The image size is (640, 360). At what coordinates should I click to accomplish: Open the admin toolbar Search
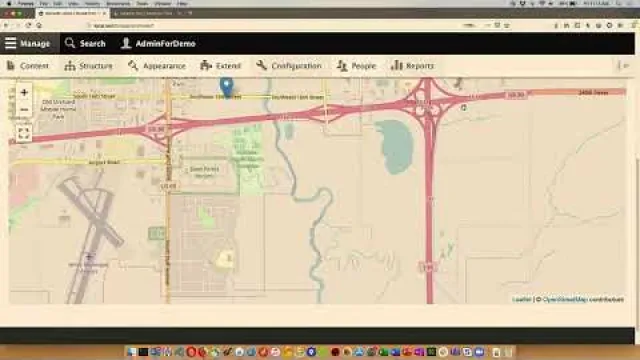coord(85,43)
